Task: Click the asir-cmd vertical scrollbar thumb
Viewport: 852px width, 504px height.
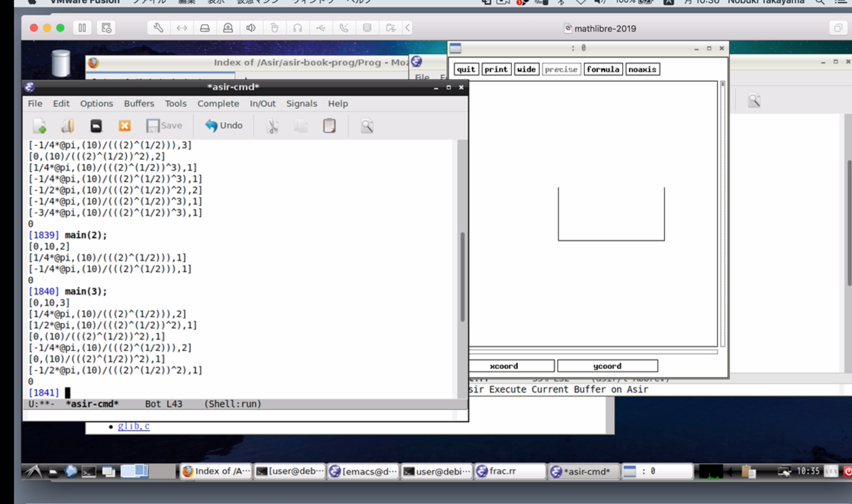Action: (462, 277)
